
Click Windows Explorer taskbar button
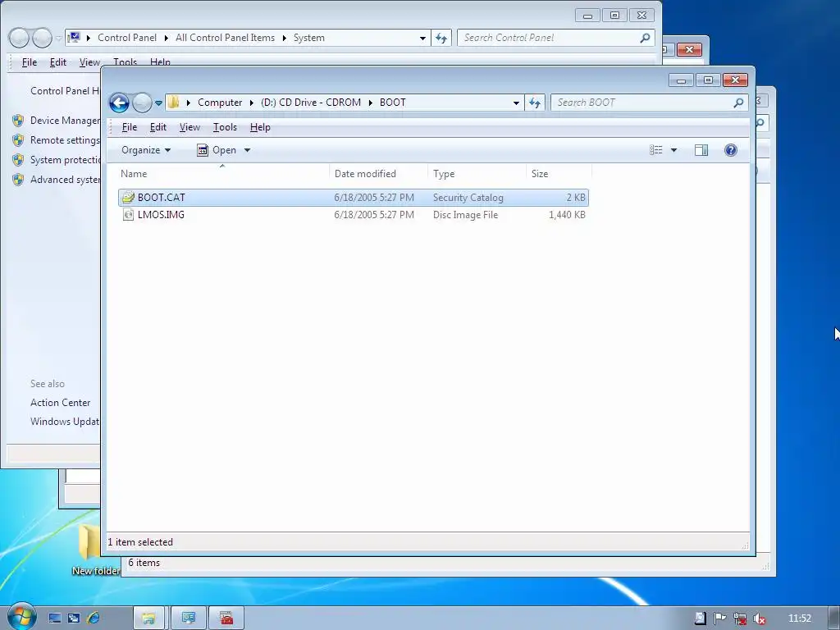(x=148, y=619)
